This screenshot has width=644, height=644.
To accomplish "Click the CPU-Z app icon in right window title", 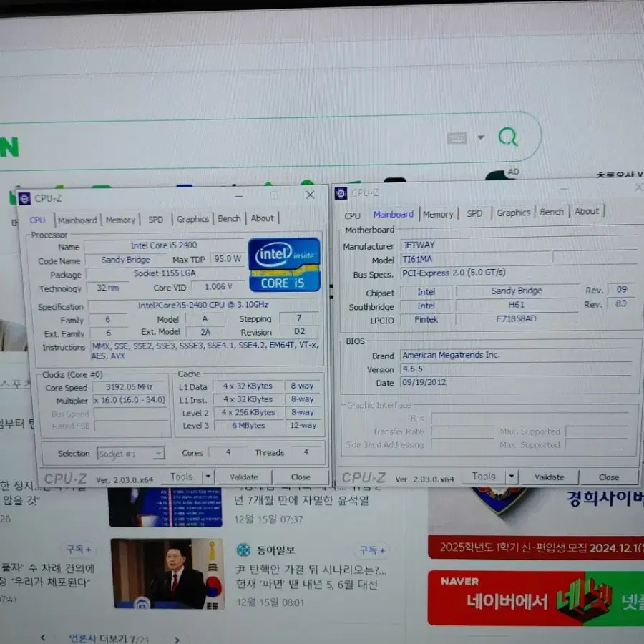I will 341,193.
